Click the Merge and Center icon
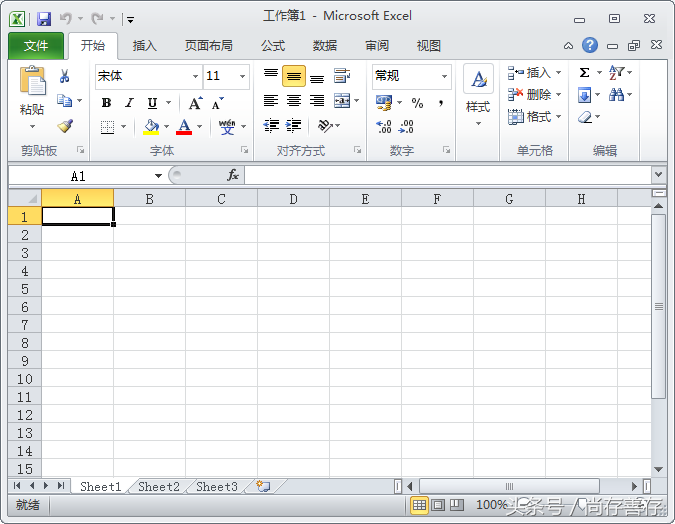This screenshot has height=524, width=675. click(x=342, y=101)
